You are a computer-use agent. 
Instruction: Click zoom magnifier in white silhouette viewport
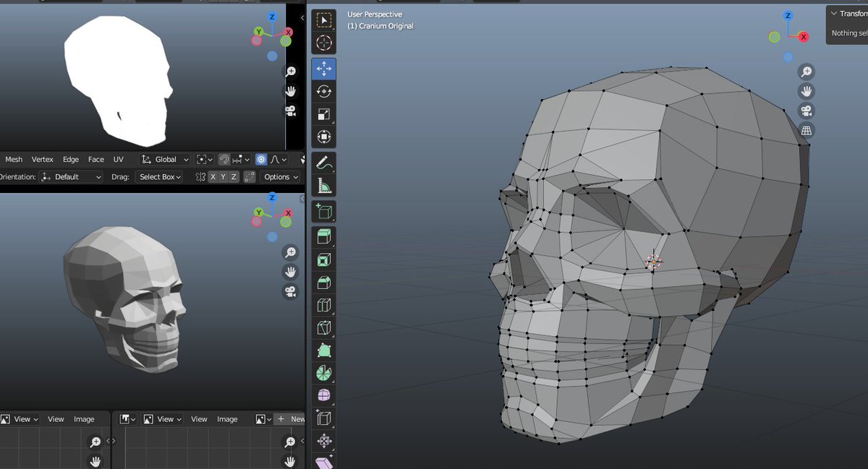pos(290,72)
